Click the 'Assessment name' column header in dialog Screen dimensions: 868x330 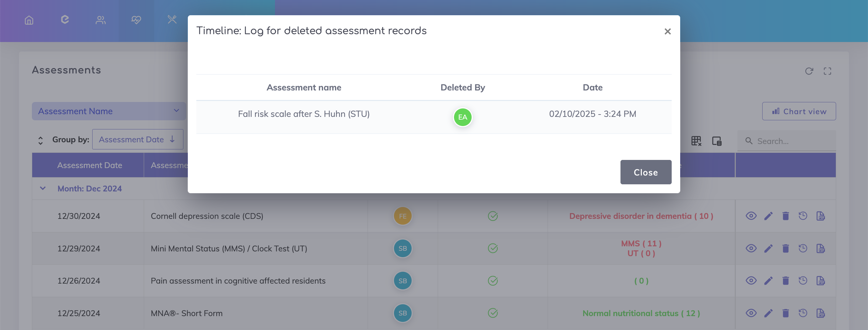tap(304, 87)
